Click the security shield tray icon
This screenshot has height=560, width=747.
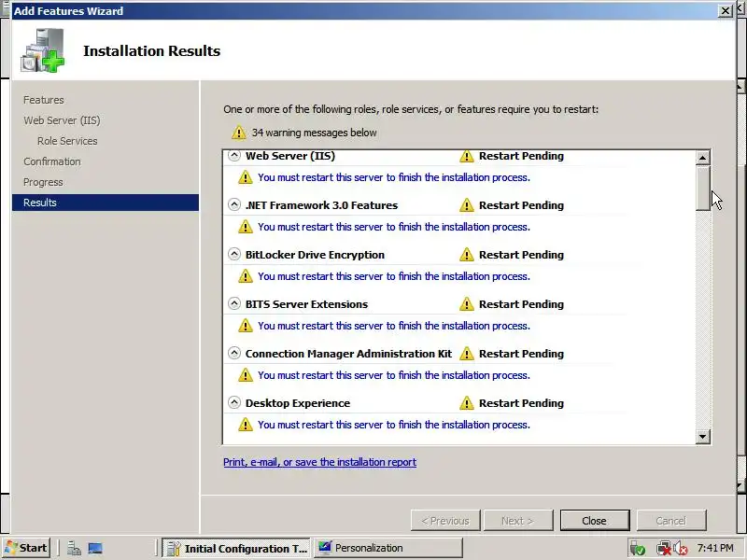pyautogui.click(x=638, y=549)
